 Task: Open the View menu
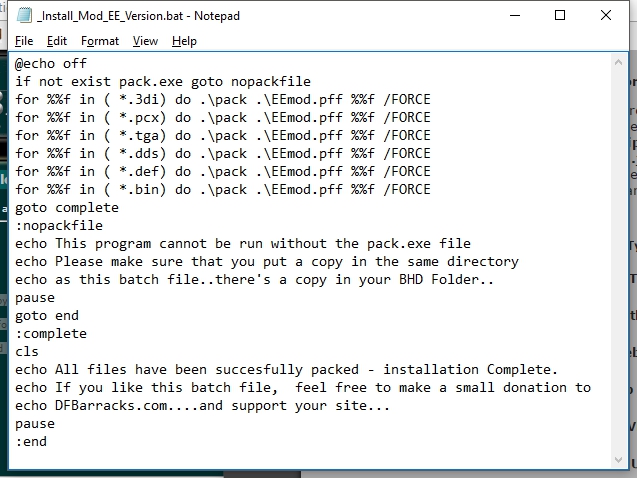tap(145, 41)
